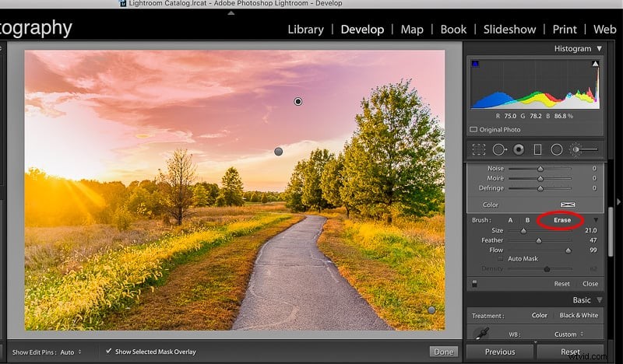Click the Noise slider handle
Screen dimensions: 623x364
(540, 169)
